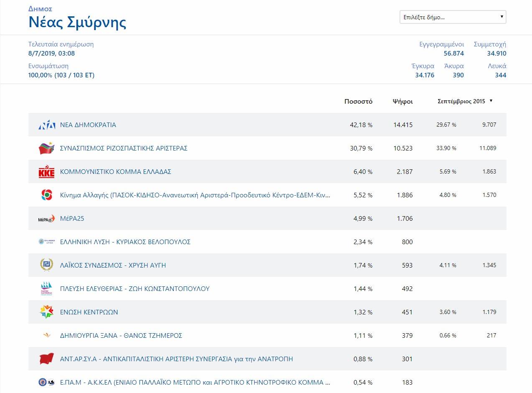Click the ANT.AR.SY.A red flag logo
Image resolution: width=532 pixels, height=393 pixels.
[x=46, y=359]
